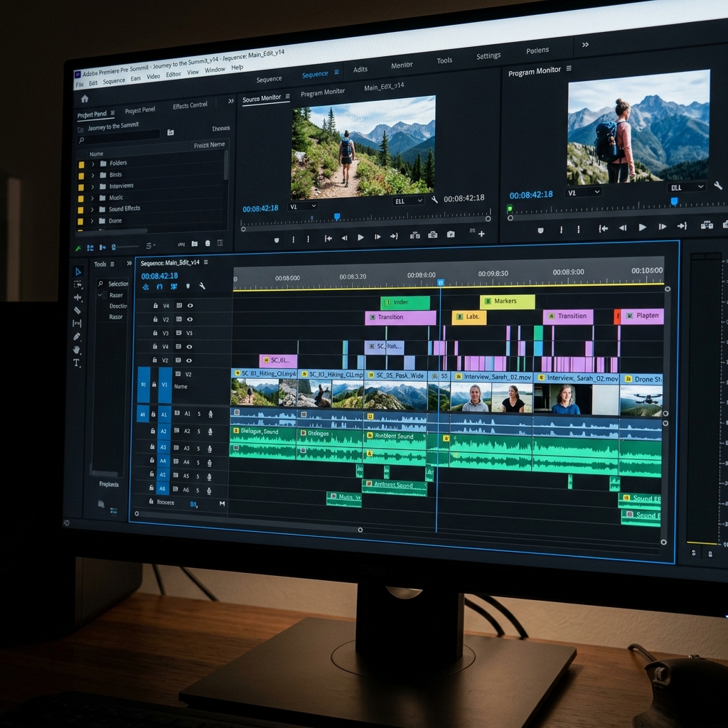
Task: Click folder icon beside Project search field
Action: coord(171,133)
